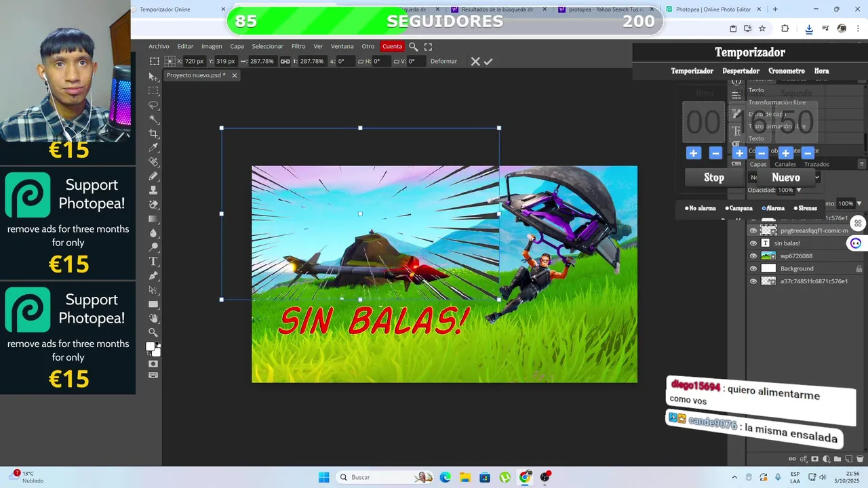
Task: Select the Rectangle Select tool
Action: (x=153, y=91)
